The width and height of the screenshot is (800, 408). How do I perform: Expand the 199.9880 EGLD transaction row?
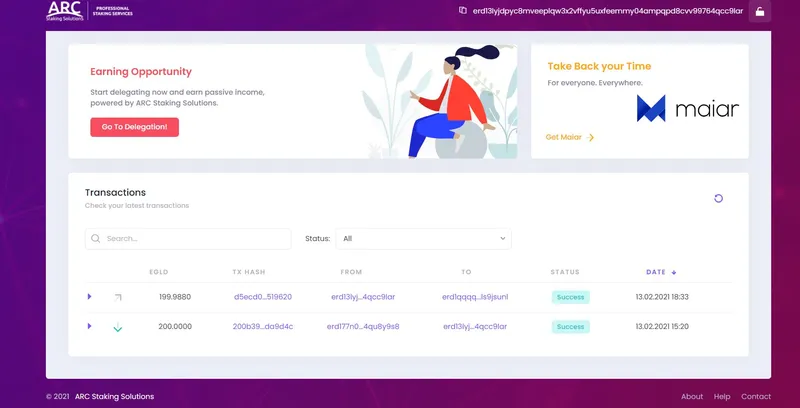click(90, 297)
